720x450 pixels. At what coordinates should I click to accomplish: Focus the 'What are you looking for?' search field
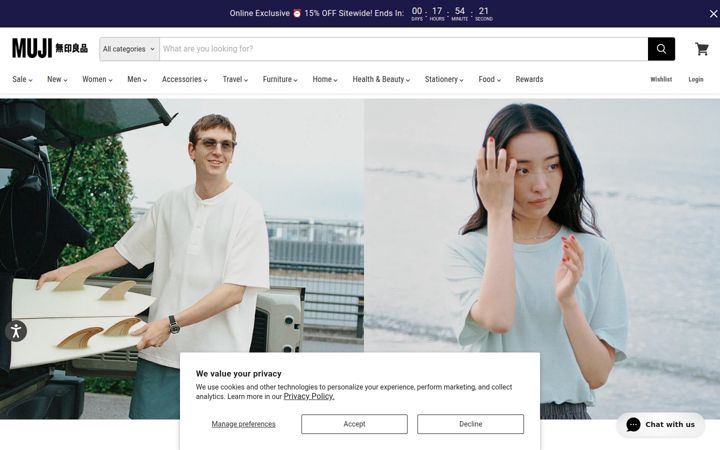[404, 49]
